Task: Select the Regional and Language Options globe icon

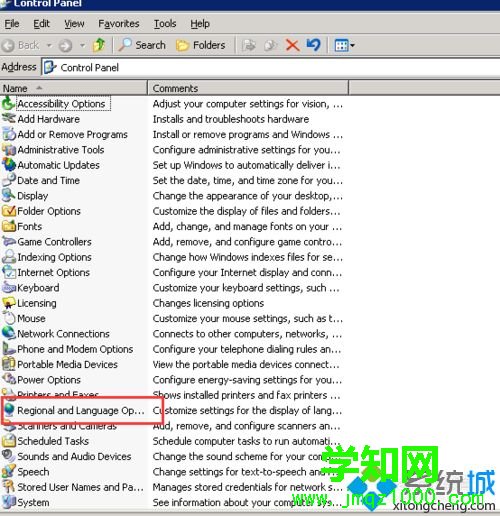Action: pos(9,410)
